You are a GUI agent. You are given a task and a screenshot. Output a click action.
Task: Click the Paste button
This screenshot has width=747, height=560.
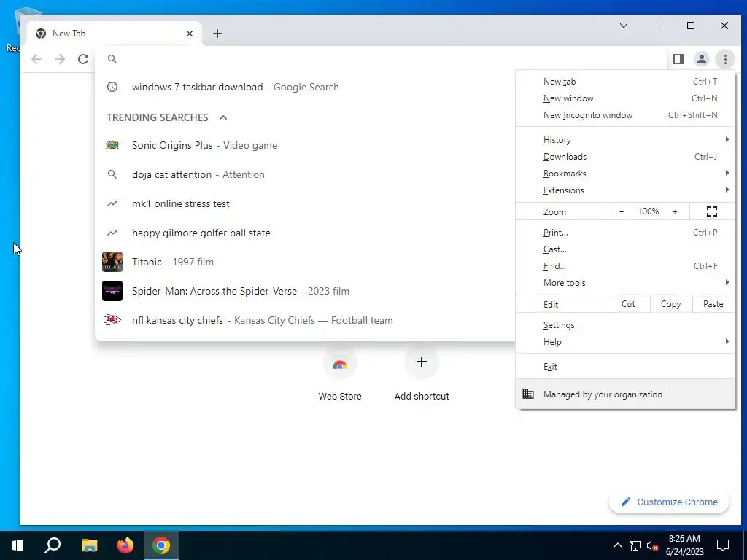click(713, 304)
